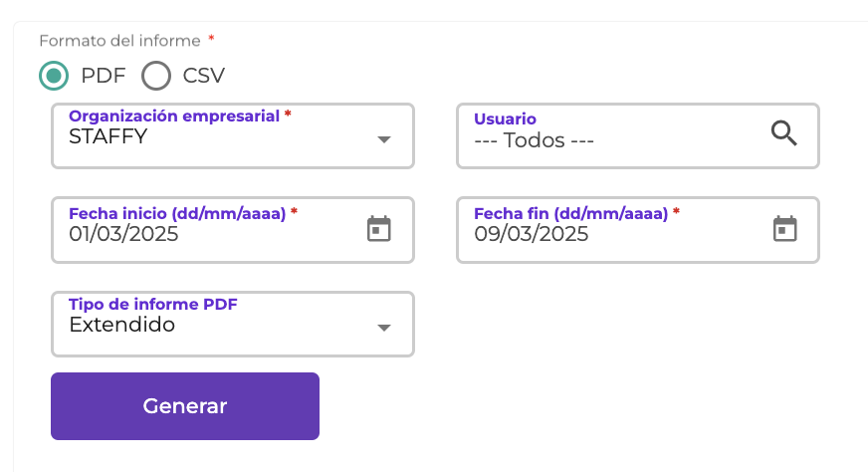Open the Fecha inicio calendar picker icon

click(379, 229)
